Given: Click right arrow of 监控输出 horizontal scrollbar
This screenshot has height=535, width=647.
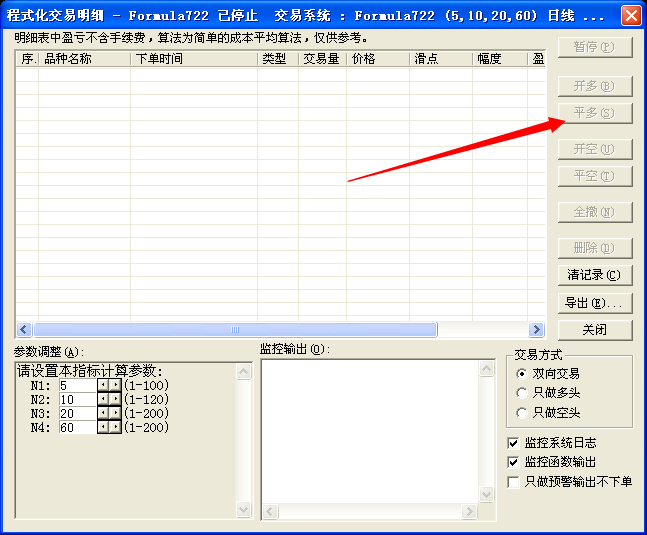Looking at the screenshot, I should (x=469, y=512).
